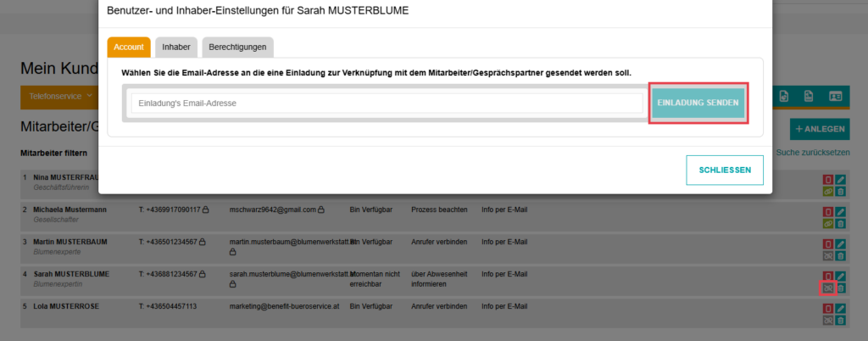
Task: Click the pencil edit icon for Michaela Mustermann
Action: (x=840, y=212)
